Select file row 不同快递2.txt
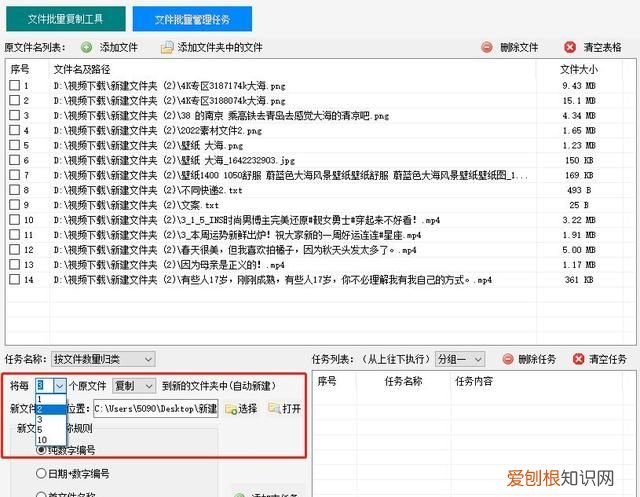The image size is (640, 497). tap(320, 190)
